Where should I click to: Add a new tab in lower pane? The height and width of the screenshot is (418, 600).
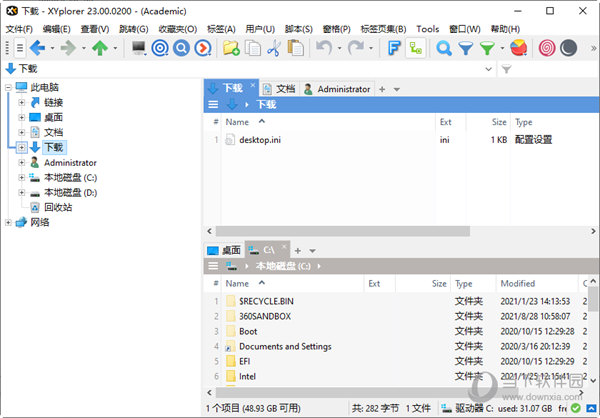point(297,251)
